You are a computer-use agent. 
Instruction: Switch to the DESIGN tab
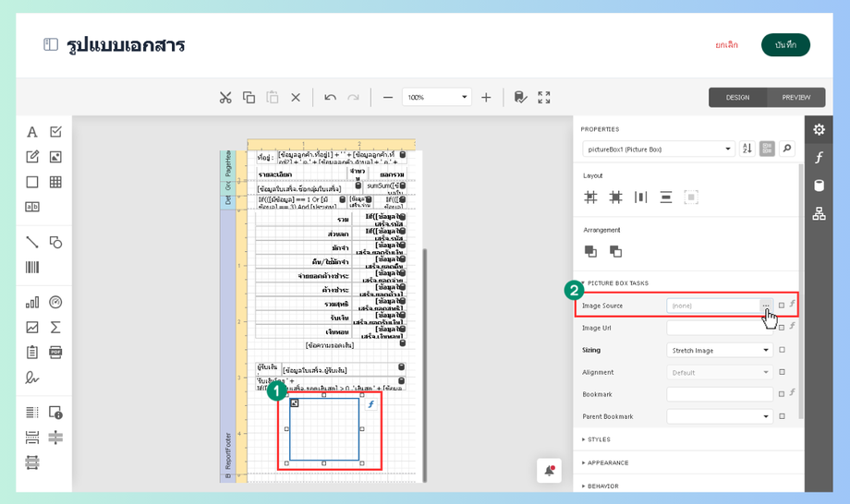(x=737, y=97)
